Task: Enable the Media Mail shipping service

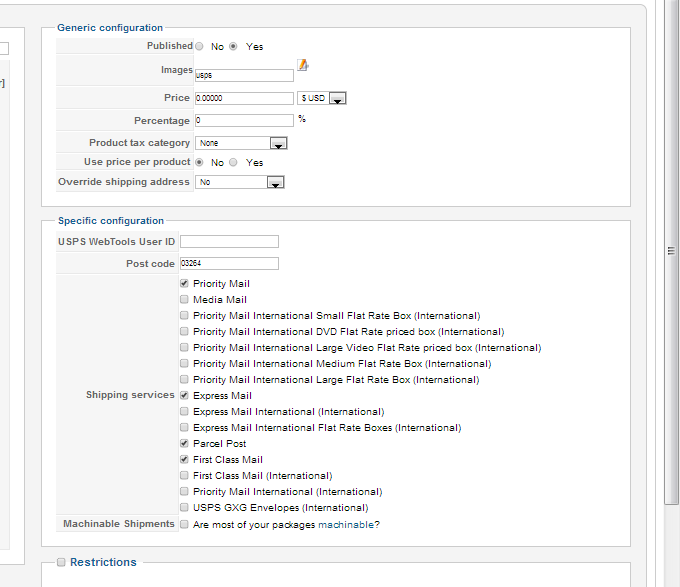Action: (x=184, y=300)
